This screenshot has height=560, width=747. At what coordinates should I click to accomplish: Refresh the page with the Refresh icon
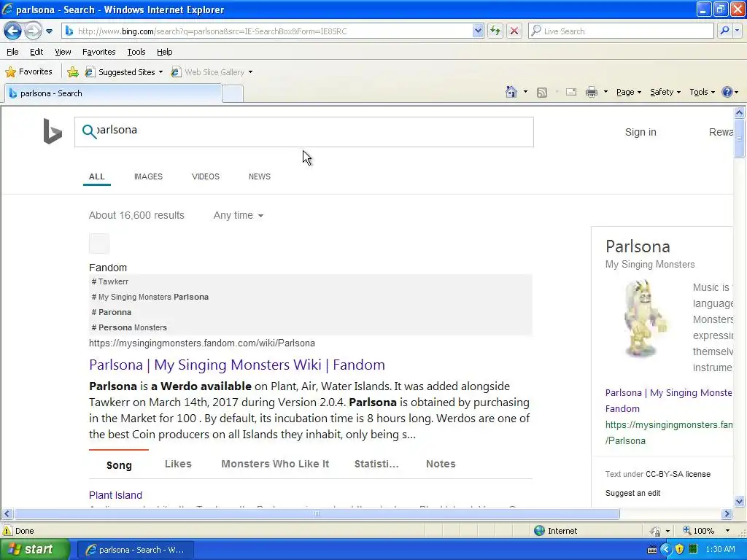[x=495, y=31]
